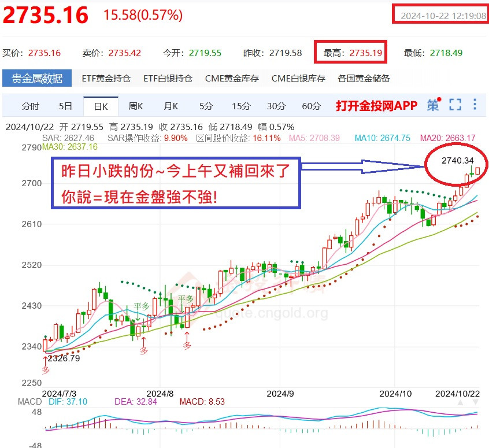Click the small down triangle below chart
The image size is (489, 448).
[x=475, y=402]
